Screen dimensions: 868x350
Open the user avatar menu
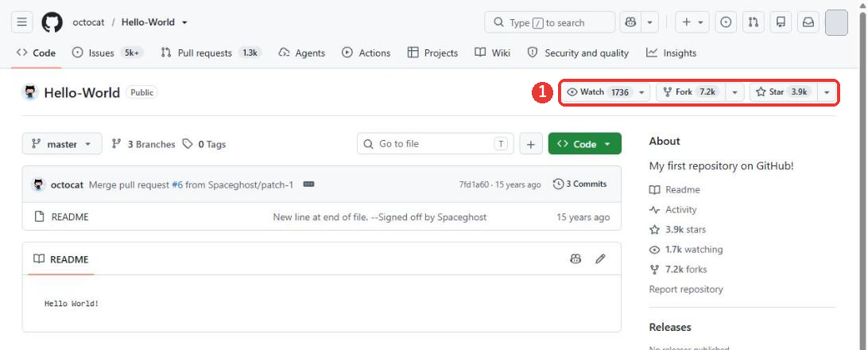point(836,23)
